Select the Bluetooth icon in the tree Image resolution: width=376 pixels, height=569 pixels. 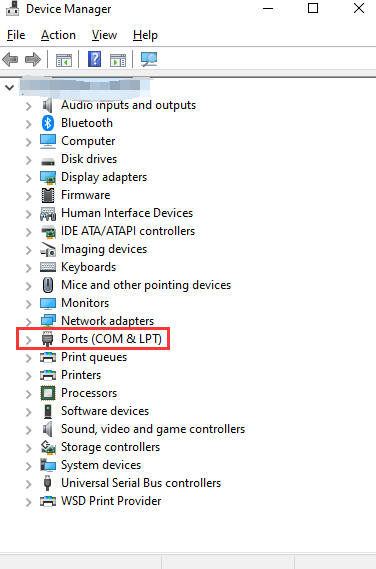48,123
